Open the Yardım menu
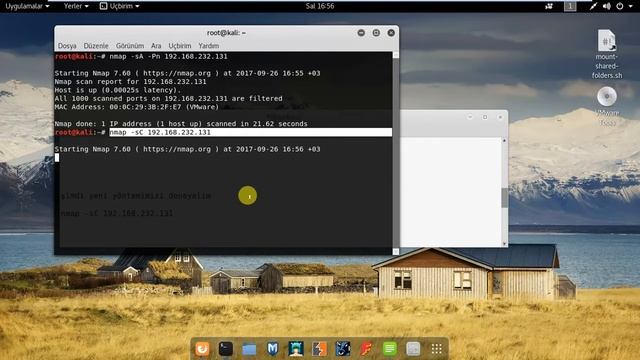The width and height of the screenshot is (640, 360). [x=209, y=46]
